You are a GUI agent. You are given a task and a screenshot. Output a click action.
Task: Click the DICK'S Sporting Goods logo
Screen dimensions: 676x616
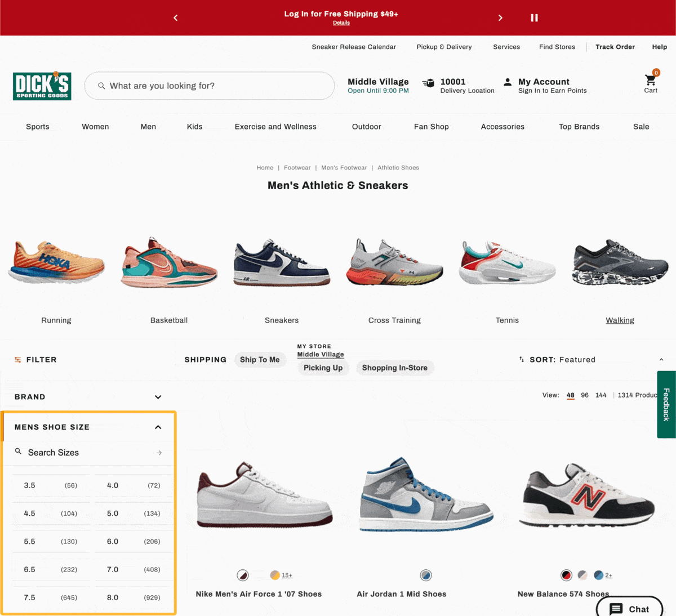tap(42, 86)
